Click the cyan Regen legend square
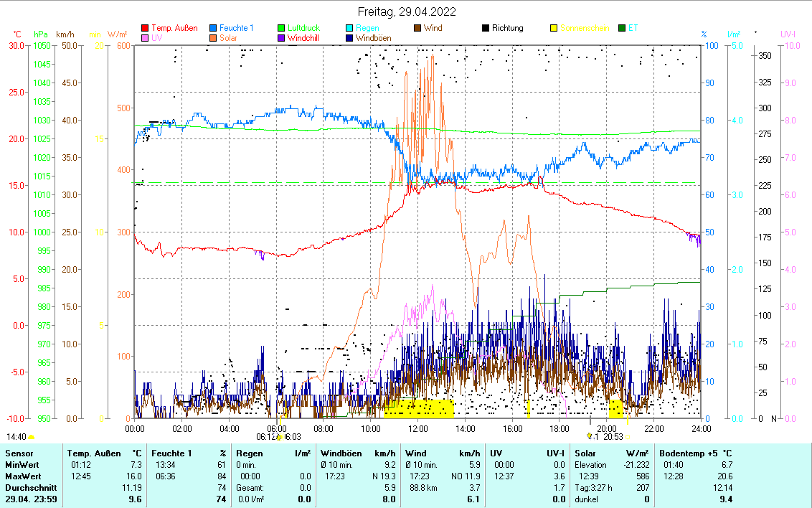Image resolution: width=812 pixels, height=508 pixels. click(x=350, y=29)
